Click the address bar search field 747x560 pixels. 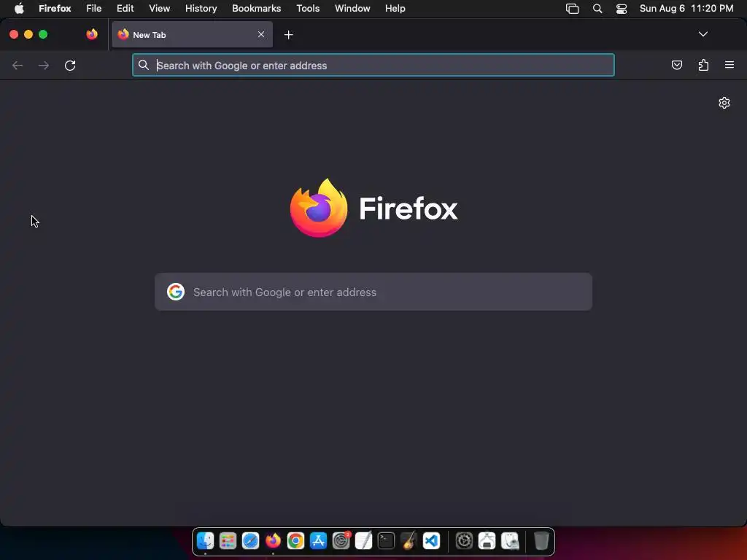373,65
